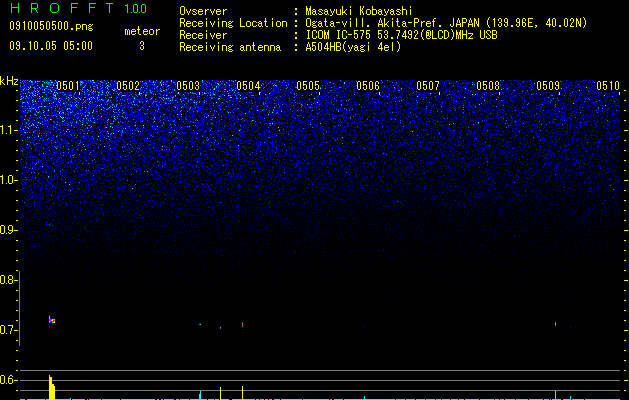Viewport: 629px width, 400px height.
Task: Click the 0502 time marker label
Action: (128, 86)
